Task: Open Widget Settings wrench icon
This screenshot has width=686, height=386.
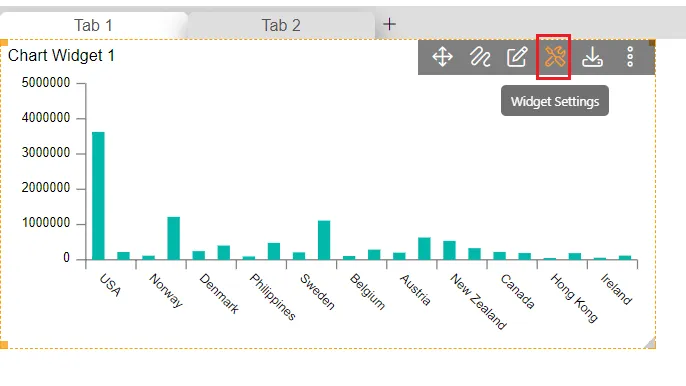Action: [x=554, y=57]
